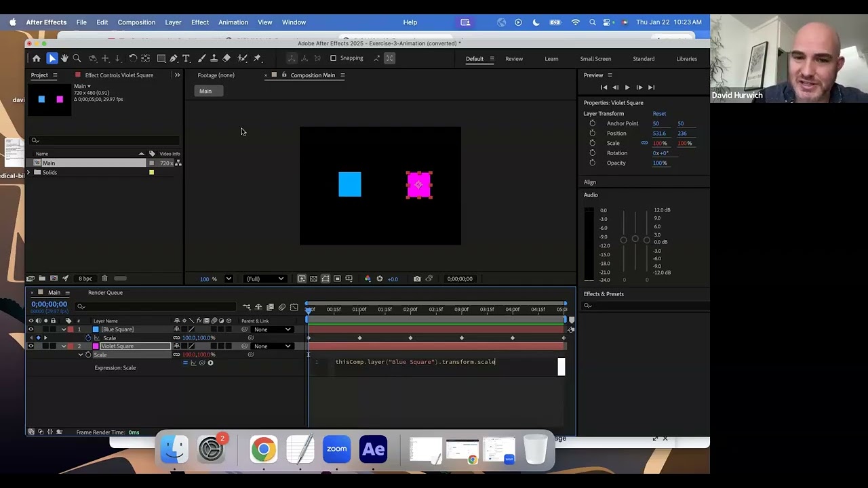Open Finder from the Dock

click(x=174, y=449)
